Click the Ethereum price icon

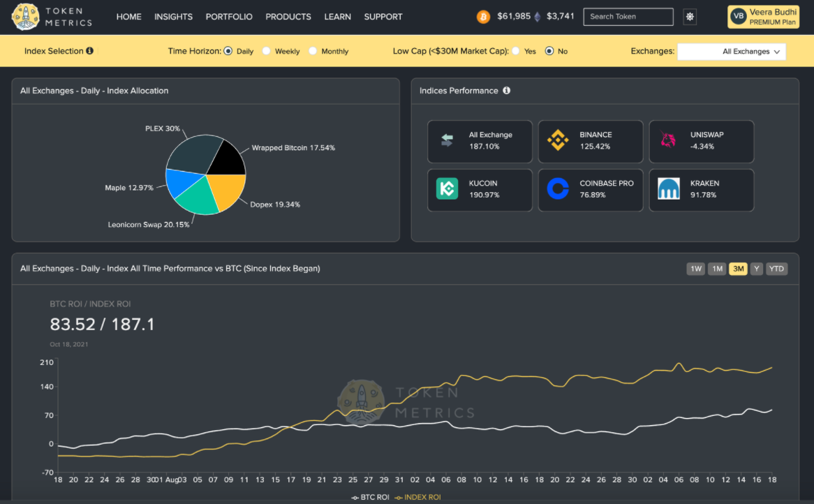coord(538,17)
